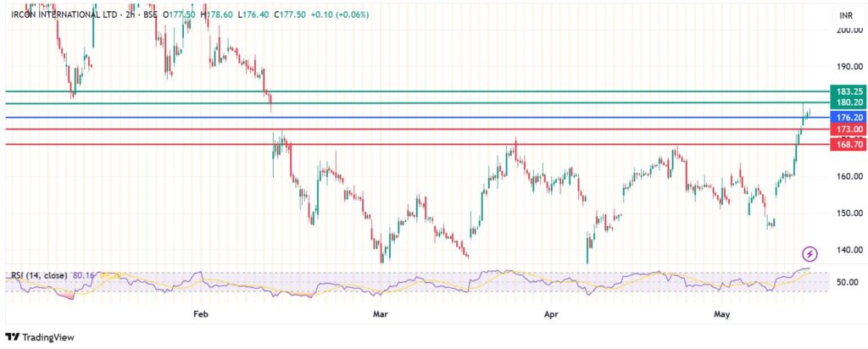The height and width of the screenshot is (349, 868).
Task: Click the purple lightning bolt icon
Action: pos(810,253)
